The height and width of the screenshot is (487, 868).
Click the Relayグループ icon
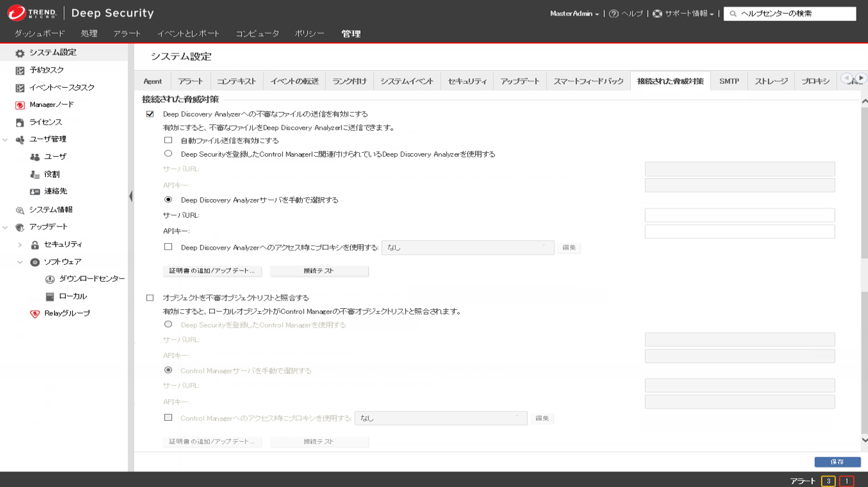point(35,313)
